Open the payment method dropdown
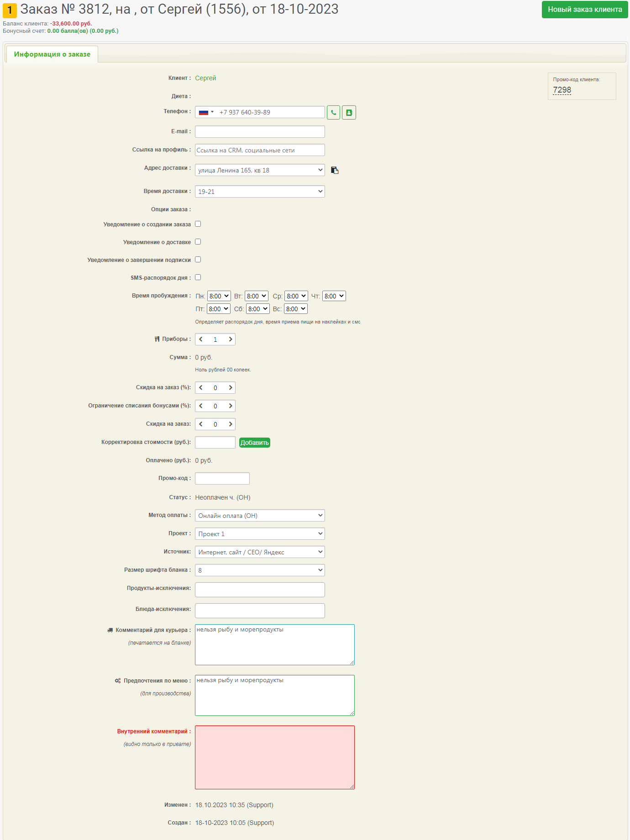The width and height of the screenshot is (630, 840). coord(260,516)
